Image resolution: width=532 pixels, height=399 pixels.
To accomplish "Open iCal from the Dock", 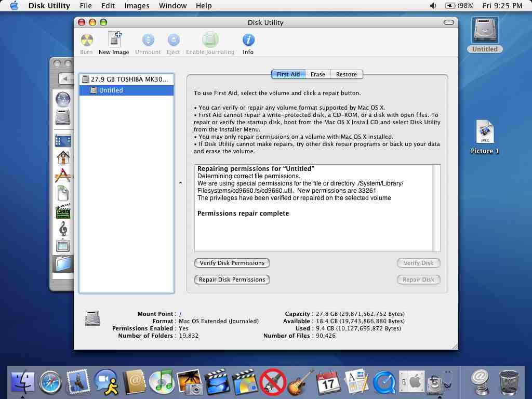I will click(x=328, y=382).
